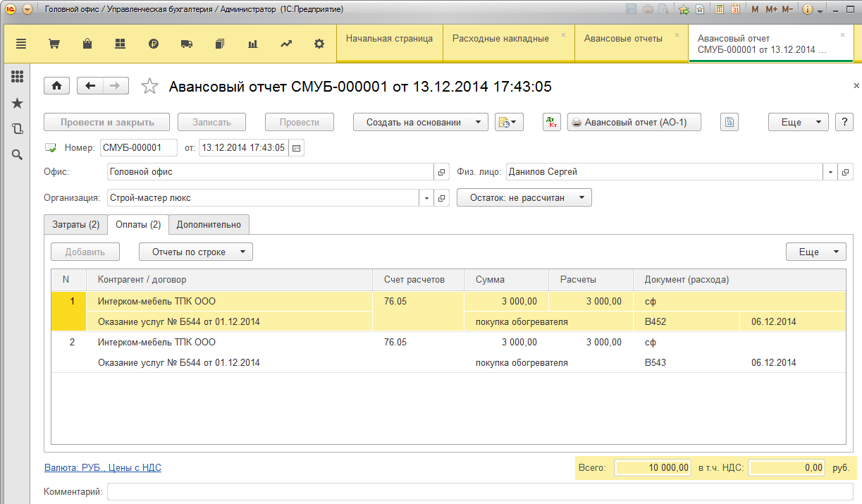Expand the top toolbar Еще menu

coord(798,122)
